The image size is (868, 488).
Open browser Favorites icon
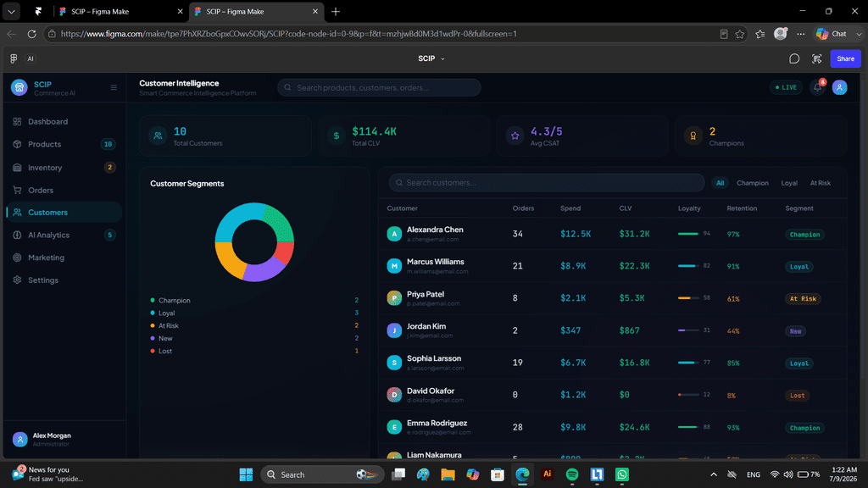760,34
